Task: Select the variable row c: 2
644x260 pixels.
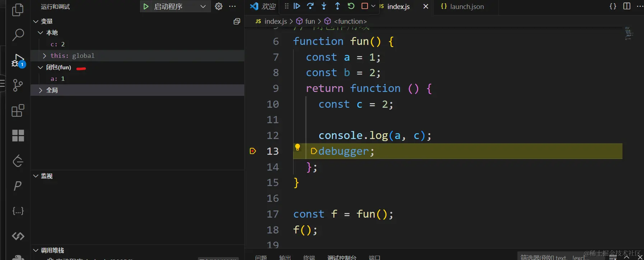Action: tap(137, 44)
